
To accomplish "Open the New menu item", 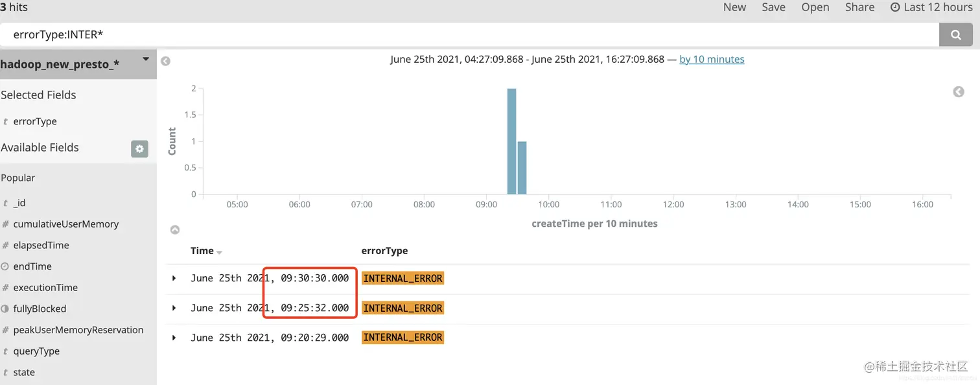I will tap(734, 7).
